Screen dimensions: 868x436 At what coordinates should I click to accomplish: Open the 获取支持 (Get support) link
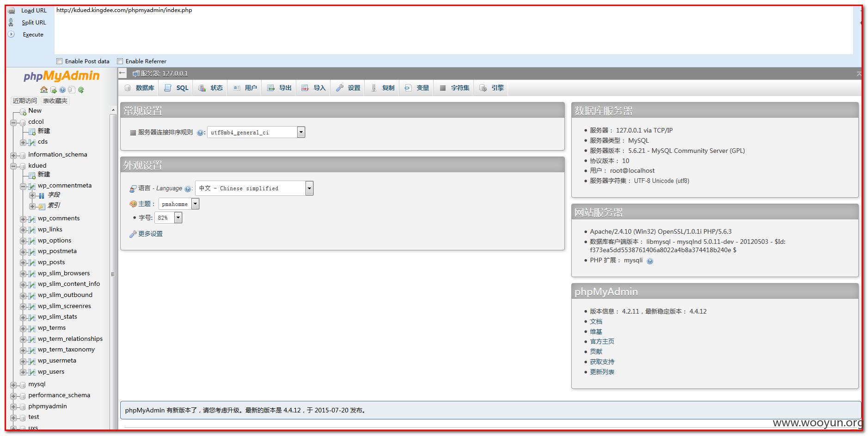pos(602,362)
